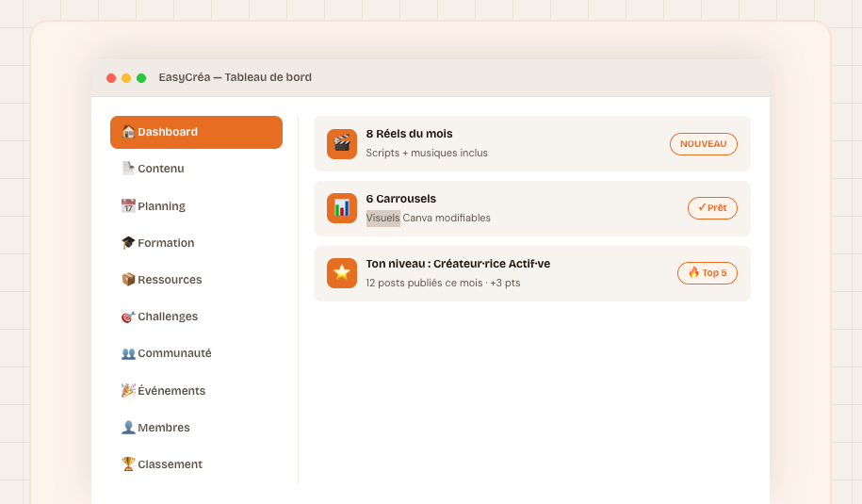Click the graduation cap Formation icon
The image size is (862, 504).
click(x=128, y=243)
